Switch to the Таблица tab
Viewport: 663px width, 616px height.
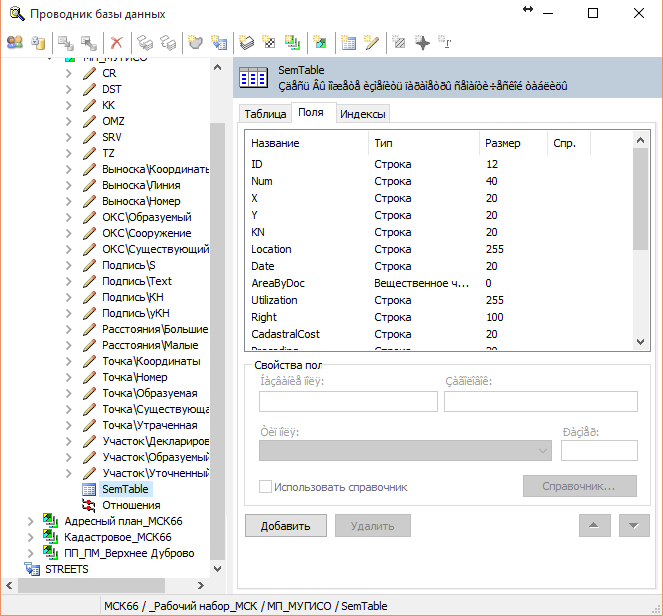coord(265,114)
